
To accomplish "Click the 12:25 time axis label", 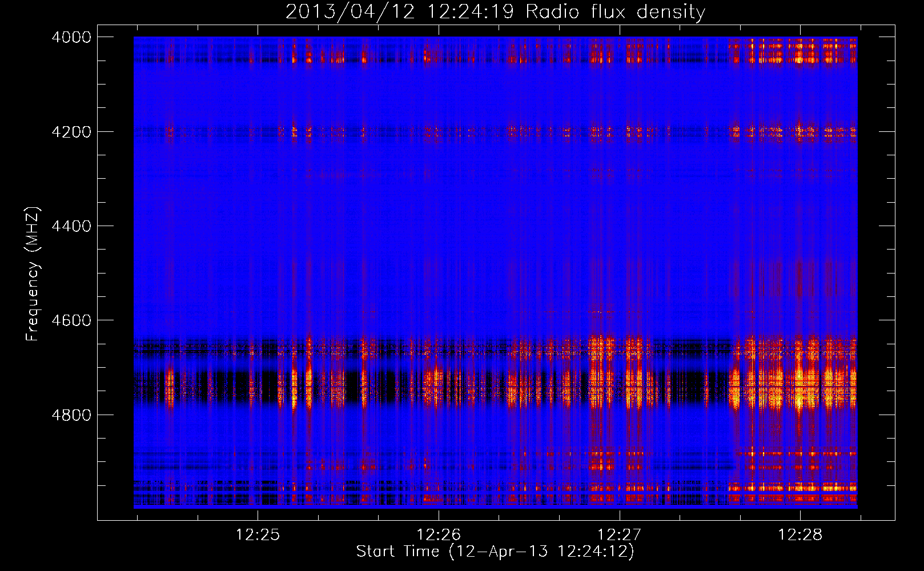I will coord(258,535).
